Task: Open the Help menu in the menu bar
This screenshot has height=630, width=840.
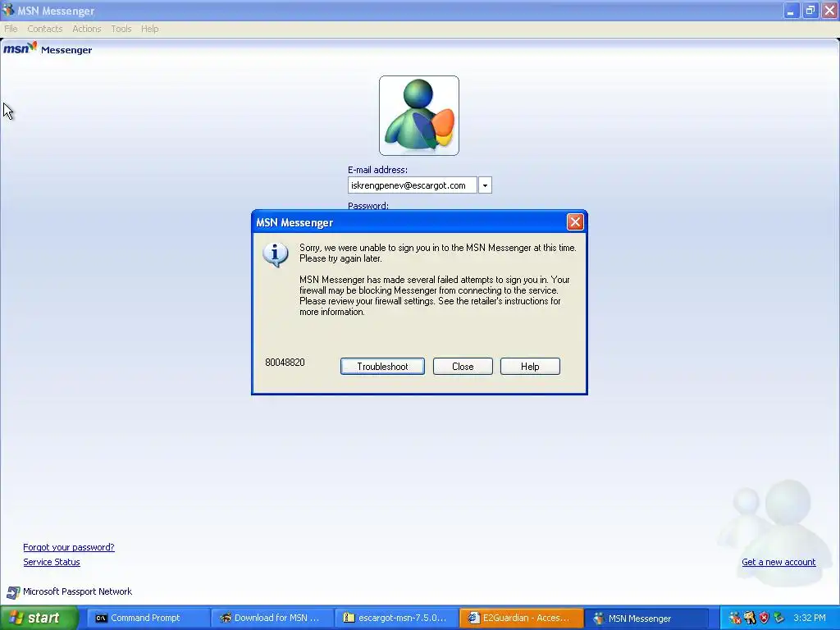Action: pos(149,29)
